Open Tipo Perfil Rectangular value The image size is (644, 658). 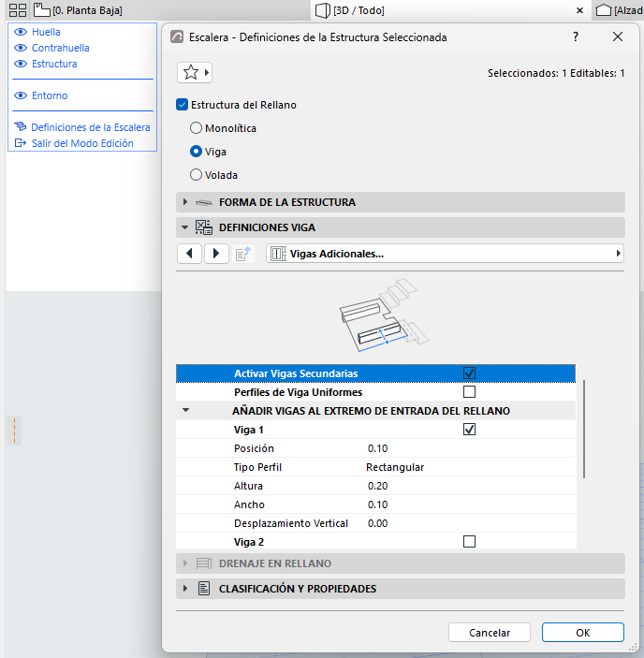(395, 467)
